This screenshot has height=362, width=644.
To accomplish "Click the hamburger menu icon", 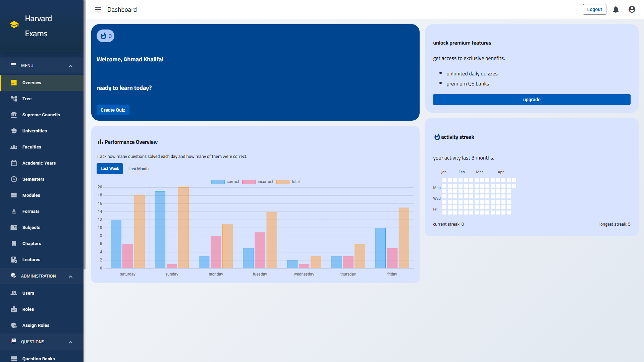I will point(98,9).
